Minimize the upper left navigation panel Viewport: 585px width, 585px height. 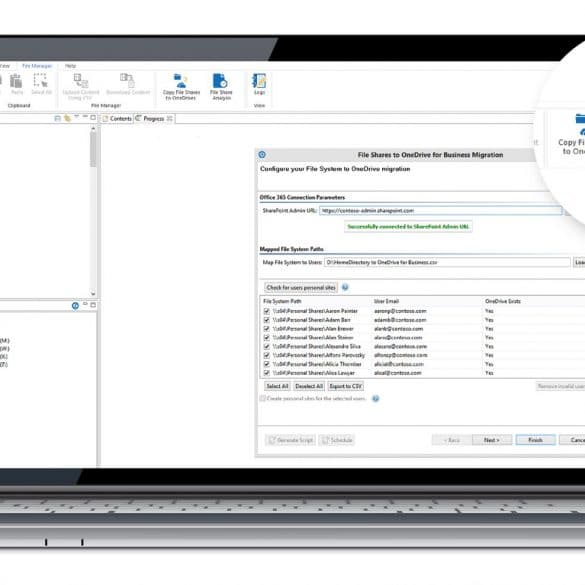tap(85, 117)
